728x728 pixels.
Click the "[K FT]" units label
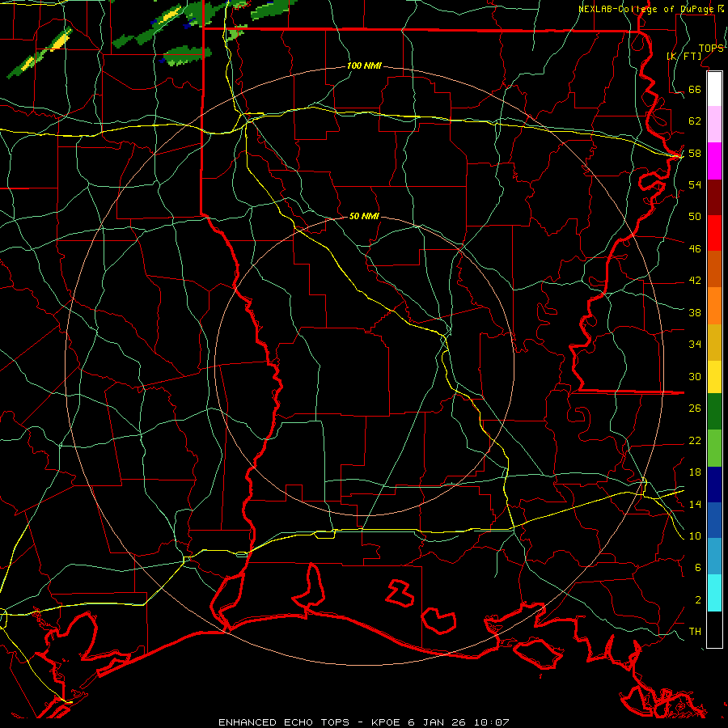coord(684,56)
